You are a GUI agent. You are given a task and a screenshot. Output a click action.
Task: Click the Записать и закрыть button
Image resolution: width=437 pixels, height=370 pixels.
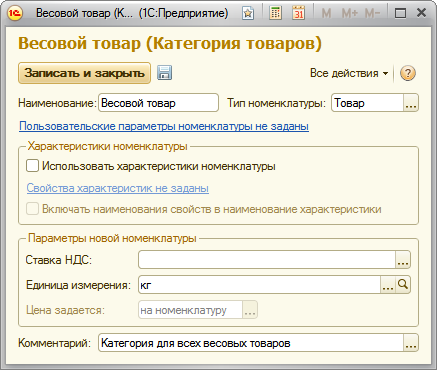click(84, 73)
